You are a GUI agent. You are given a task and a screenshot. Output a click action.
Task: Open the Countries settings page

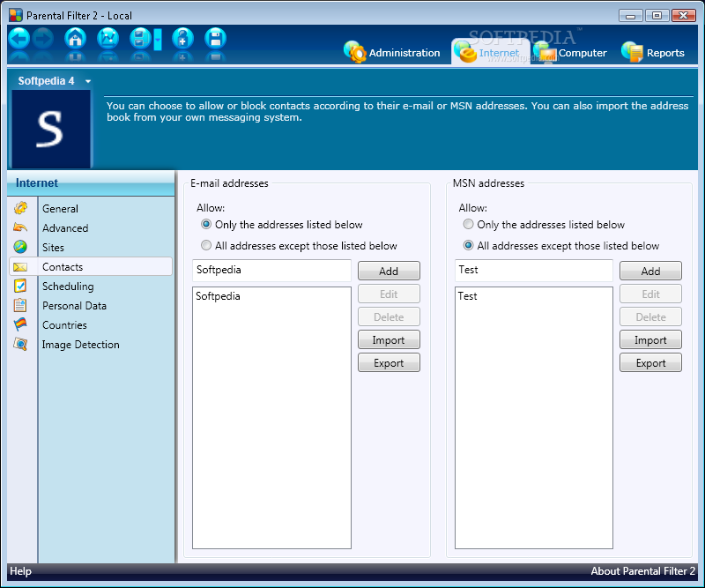(x=64, y=324)
